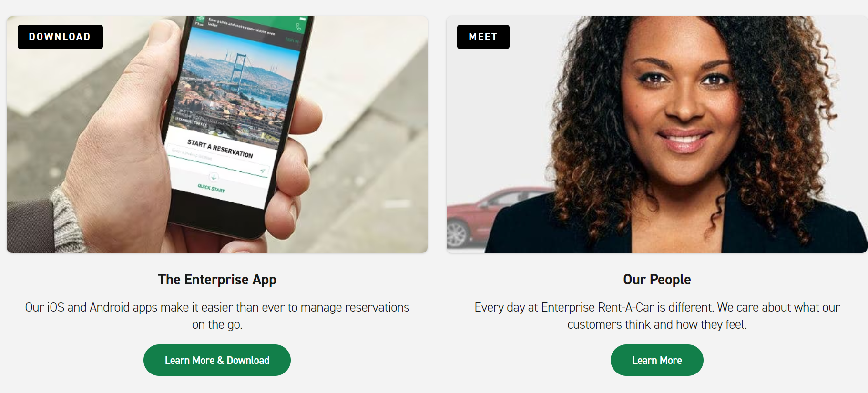Click the location arrow icon in pick-up field
This screenshot has height=393, width=868.
pyautogui.click(x=263, y=170)
